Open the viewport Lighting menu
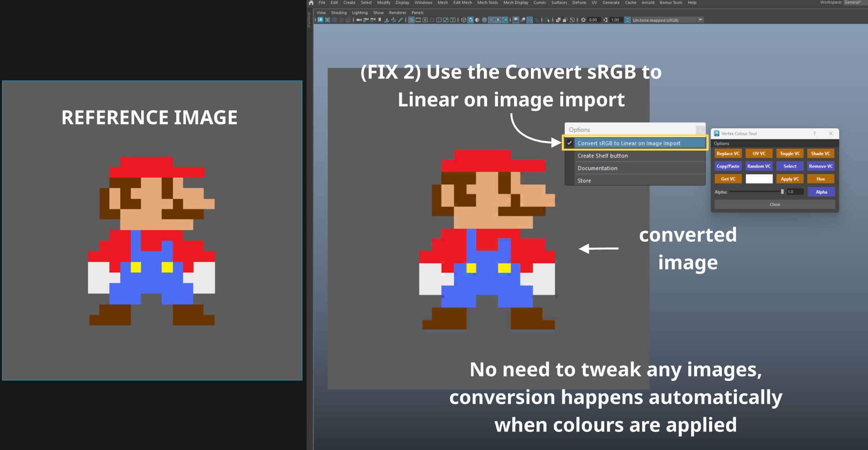The height and width of the screenshot is (450, 868). coord(360,13)
